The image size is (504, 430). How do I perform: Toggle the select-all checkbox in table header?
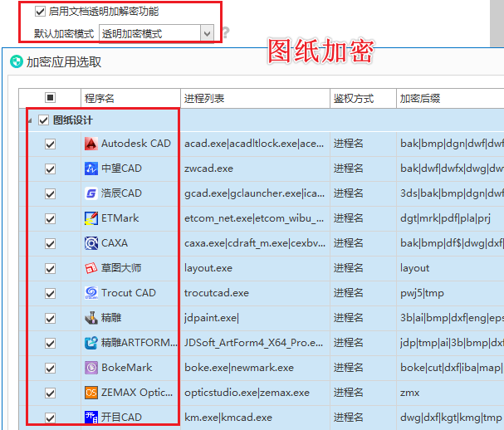point(50,98)
